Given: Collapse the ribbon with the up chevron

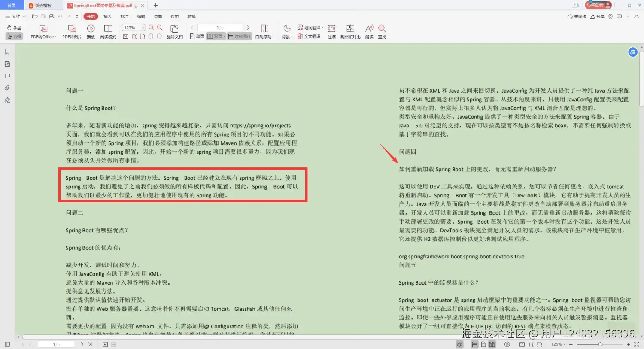Looking at the screenshot, I should coord(636,16).
